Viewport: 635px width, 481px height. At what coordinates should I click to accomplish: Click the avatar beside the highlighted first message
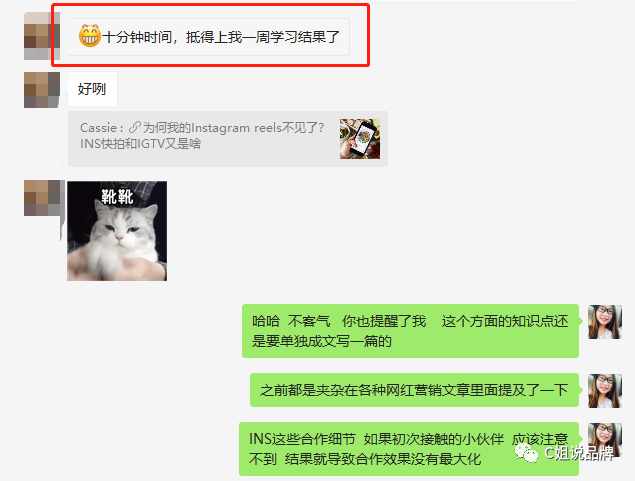coord(40,36)
